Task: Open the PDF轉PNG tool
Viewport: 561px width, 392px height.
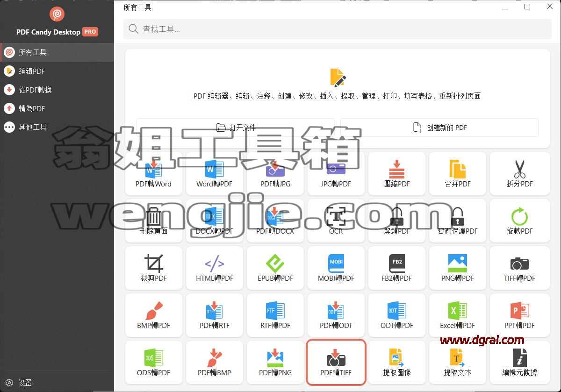Action: [275, 362]
